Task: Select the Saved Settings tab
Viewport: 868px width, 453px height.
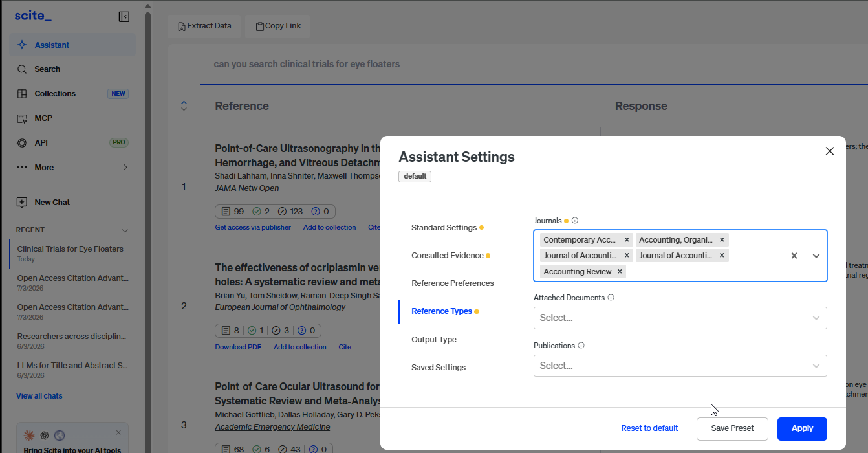Action: click(439, 368)
